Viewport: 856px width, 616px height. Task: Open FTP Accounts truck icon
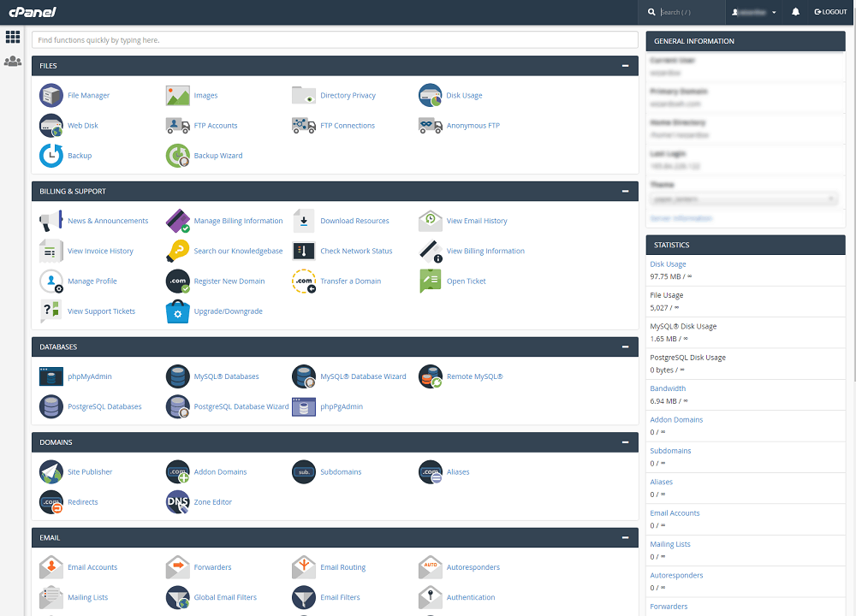click(177, 126)
